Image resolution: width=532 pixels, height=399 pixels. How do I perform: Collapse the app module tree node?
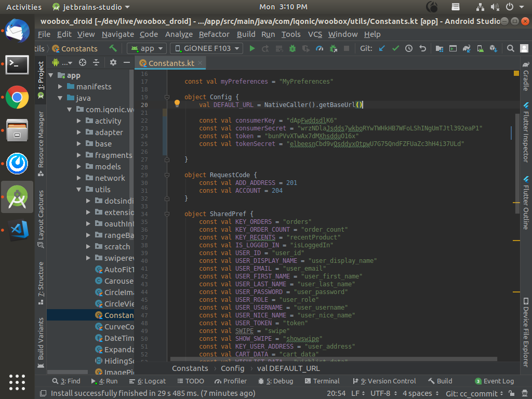click(x=51, y=75)
